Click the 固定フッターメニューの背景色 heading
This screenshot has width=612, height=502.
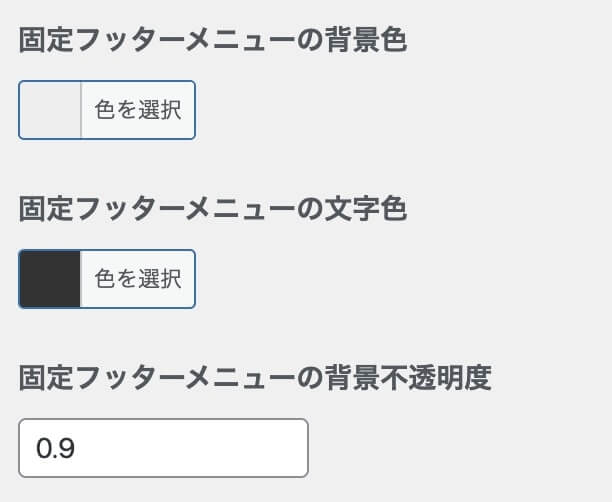click(213, 43)
